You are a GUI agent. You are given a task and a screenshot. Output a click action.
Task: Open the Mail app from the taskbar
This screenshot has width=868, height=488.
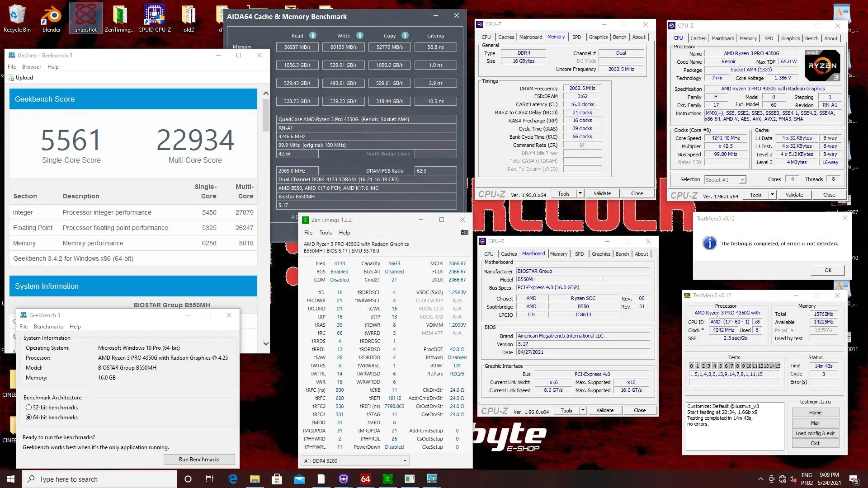(299, 479)
